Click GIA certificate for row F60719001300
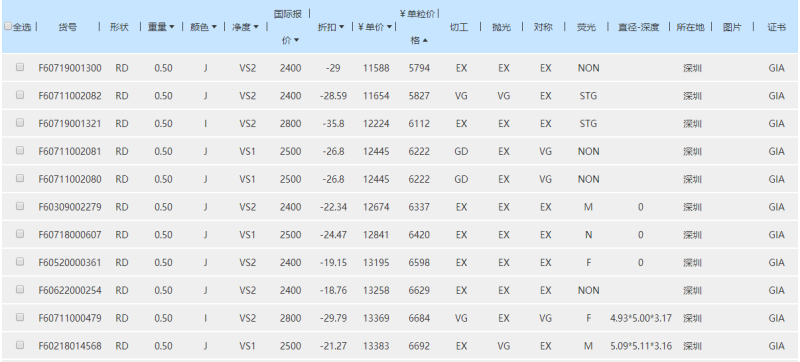 [776, 68]
